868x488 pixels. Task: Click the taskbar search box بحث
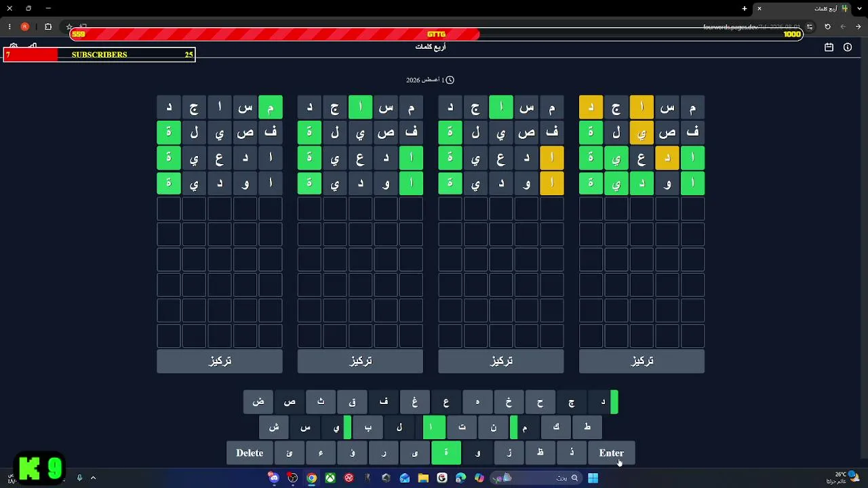coord(536,478)
